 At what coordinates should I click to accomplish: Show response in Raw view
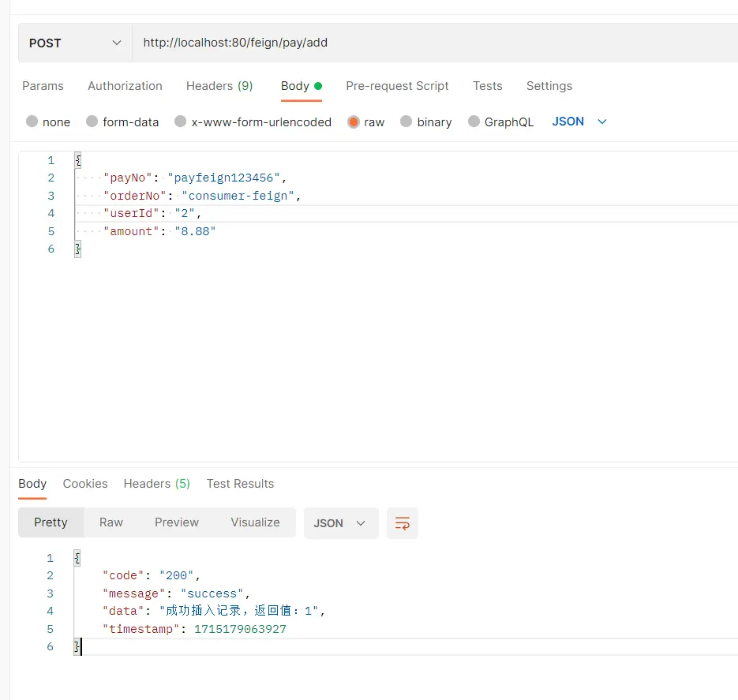coord(111,522)
